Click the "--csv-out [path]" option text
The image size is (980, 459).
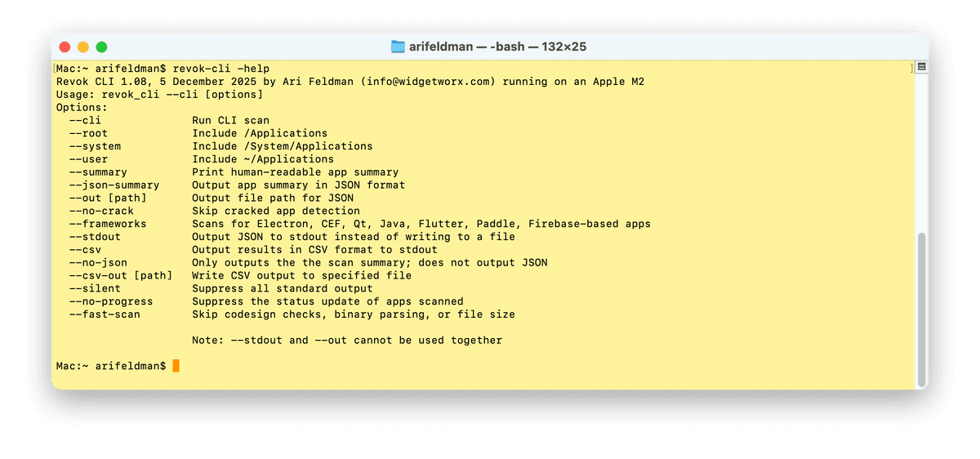tap(120, 275)
